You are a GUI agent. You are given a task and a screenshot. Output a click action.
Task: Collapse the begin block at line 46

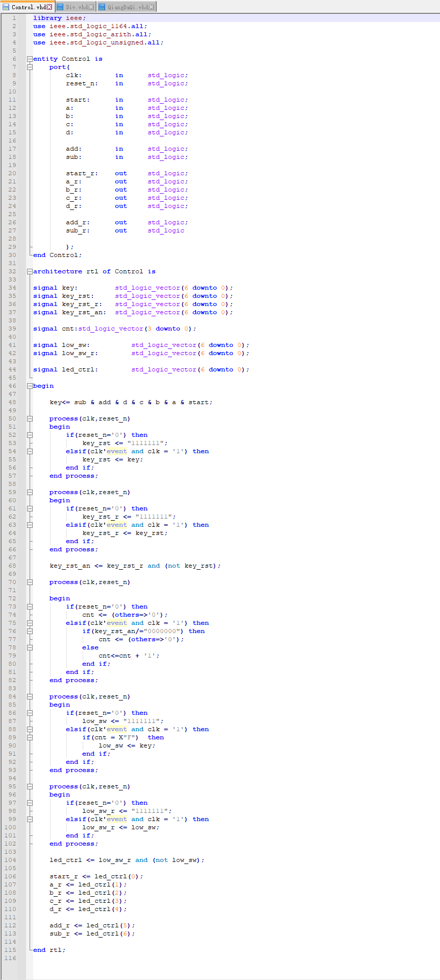click(x=30, y=386)
